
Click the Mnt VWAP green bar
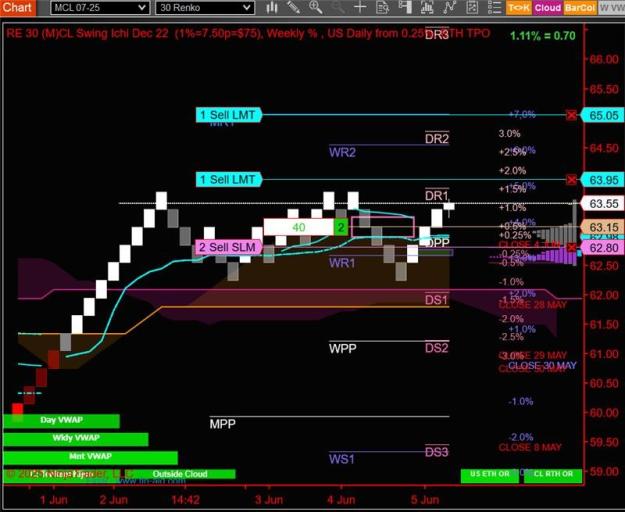pos(90,457)
